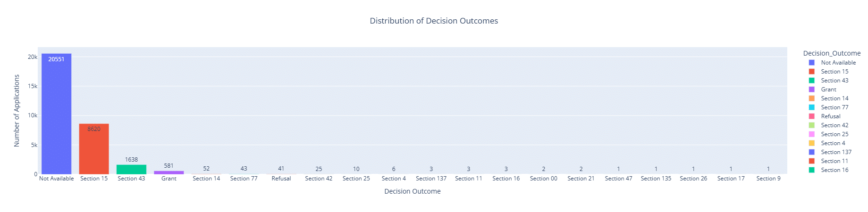
Task: Toggle Grant legend label
Action: click(x=828, y=90)
